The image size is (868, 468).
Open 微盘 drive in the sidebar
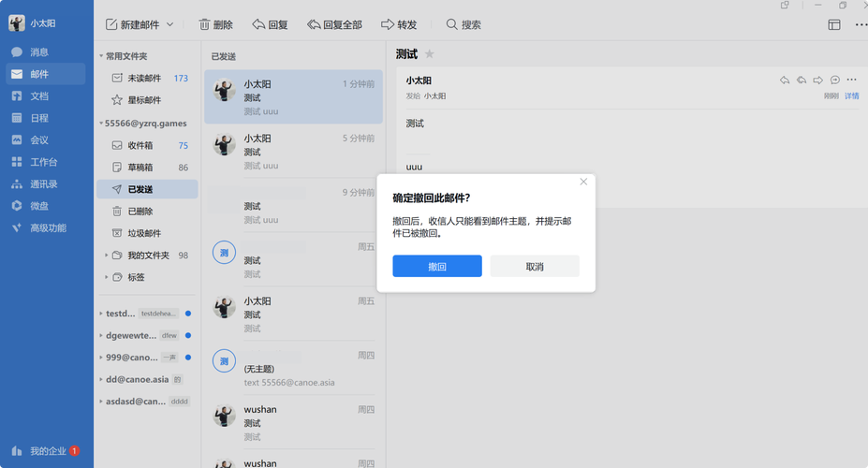pyautogui.click(x=45, y=206)
